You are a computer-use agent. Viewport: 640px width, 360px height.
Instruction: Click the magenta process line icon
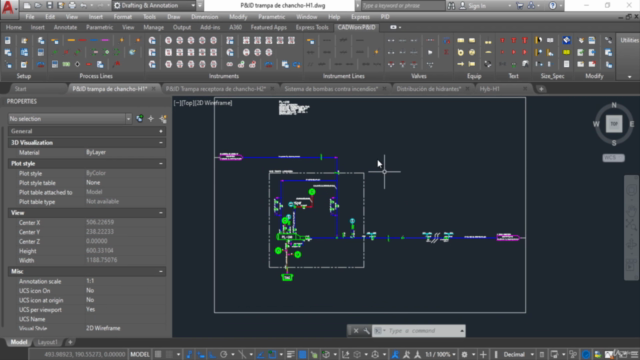[105, 40]
